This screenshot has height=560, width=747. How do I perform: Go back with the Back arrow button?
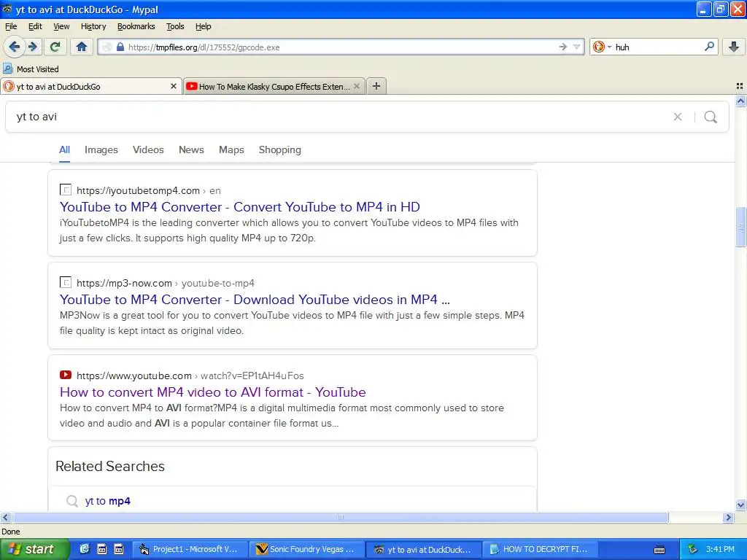(14, 47)
